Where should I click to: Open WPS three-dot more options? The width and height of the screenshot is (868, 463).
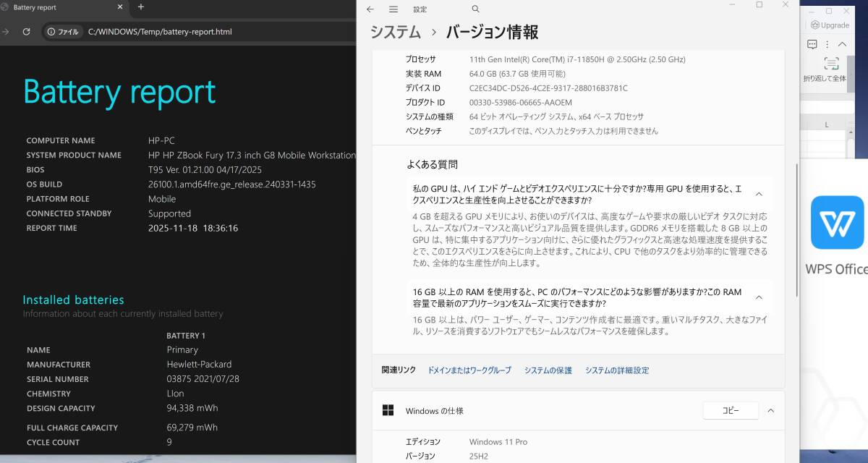click(x=829, y=44)
